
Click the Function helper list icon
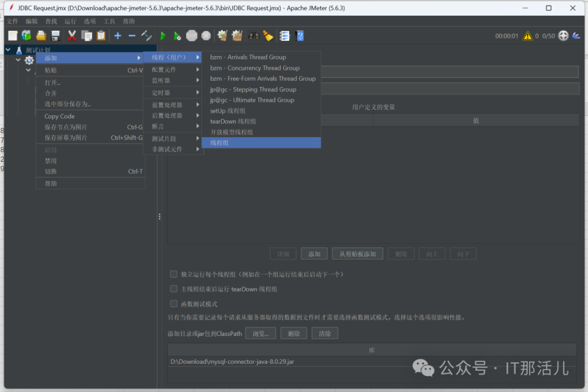coord(285,35)
